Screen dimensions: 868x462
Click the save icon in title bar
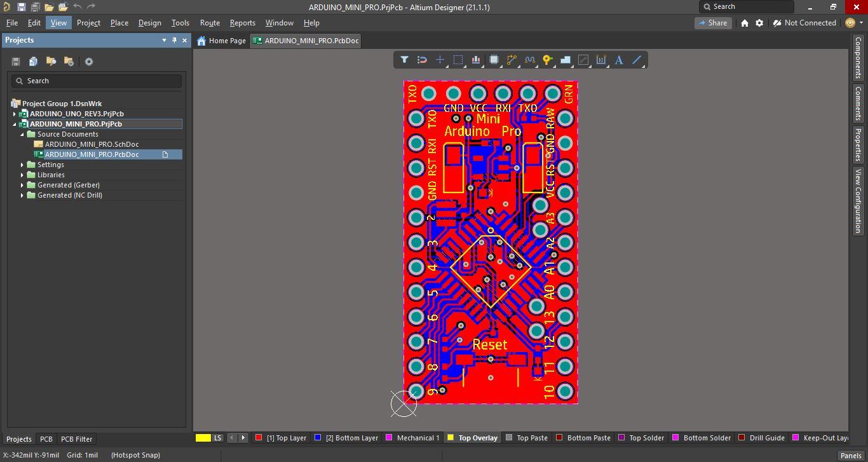point(21,7)
